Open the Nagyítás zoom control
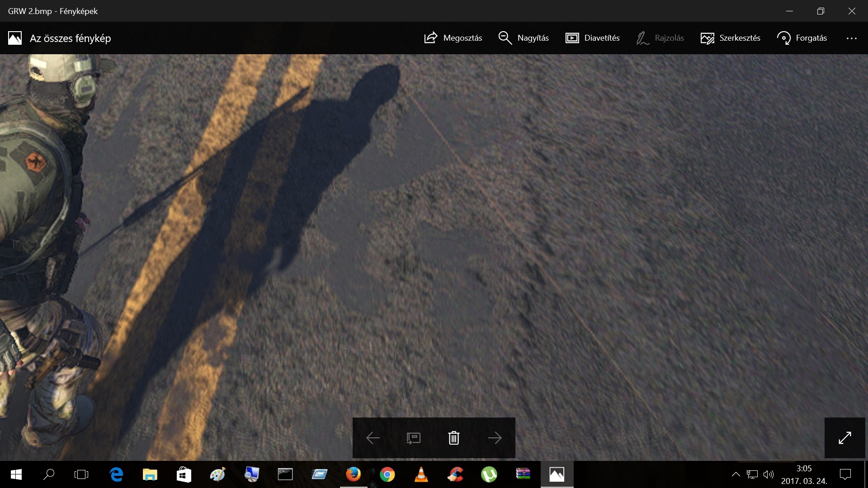 (x=524, y=38)
